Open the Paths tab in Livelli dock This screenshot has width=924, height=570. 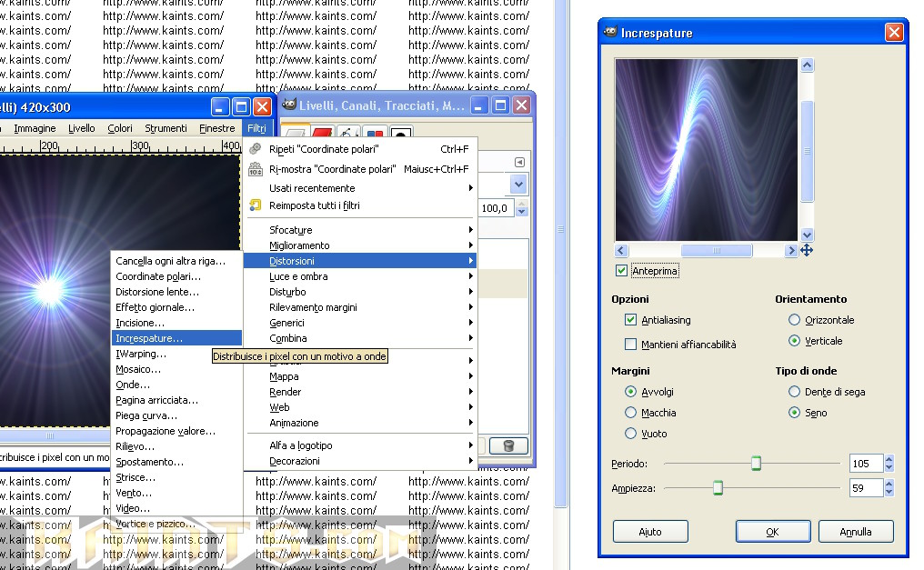pos(347,133)
